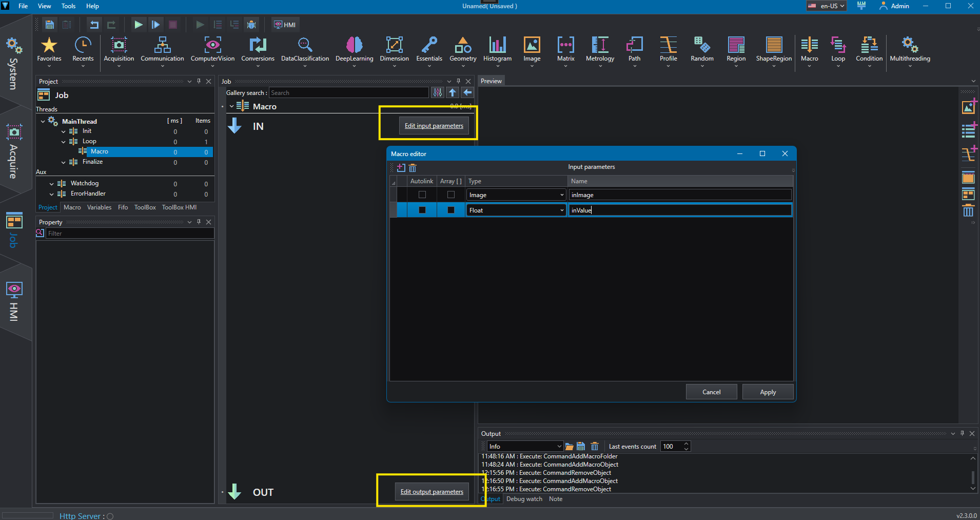This screenshot has width=980, height=520.
Task: Open the HMI toolbar button
Action: pyautogui.click(x=285, y=25)
